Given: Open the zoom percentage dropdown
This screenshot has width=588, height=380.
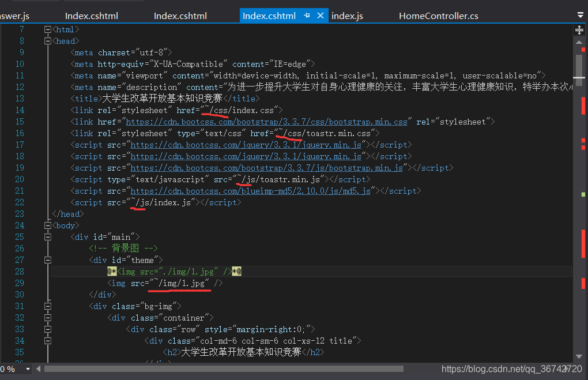Looking at the screenshot, I should (28, 369).
